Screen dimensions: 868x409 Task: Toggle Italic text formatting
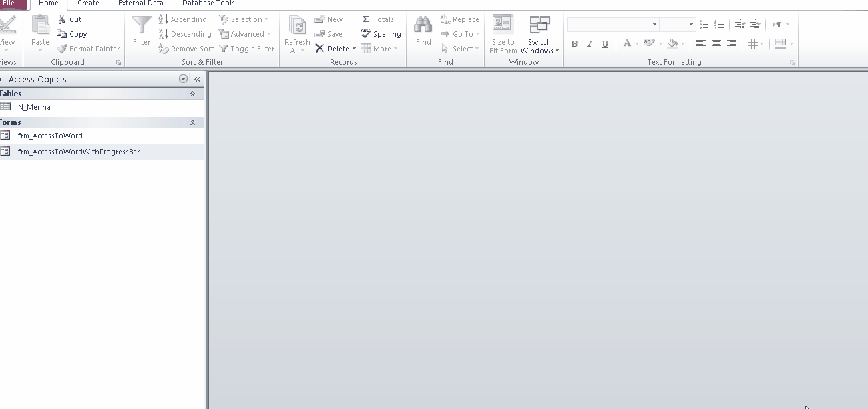590,44
